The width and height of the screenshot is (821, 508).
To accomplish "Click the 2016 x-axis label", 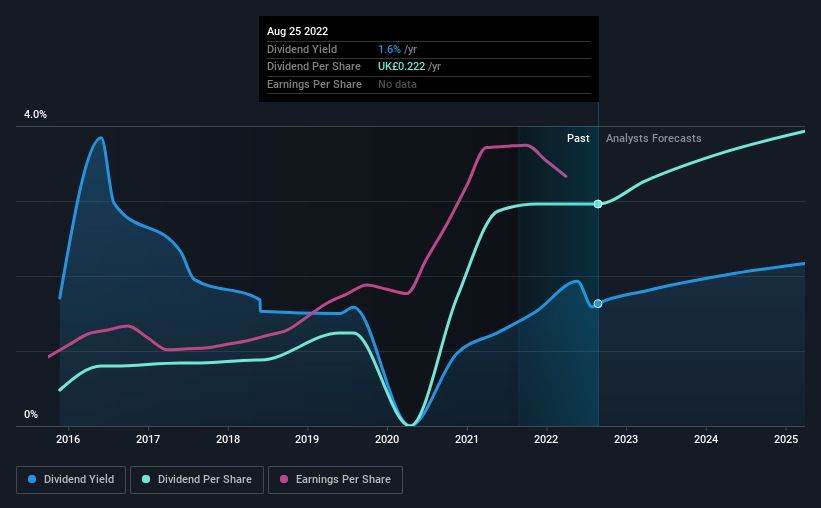I will 68,439.
